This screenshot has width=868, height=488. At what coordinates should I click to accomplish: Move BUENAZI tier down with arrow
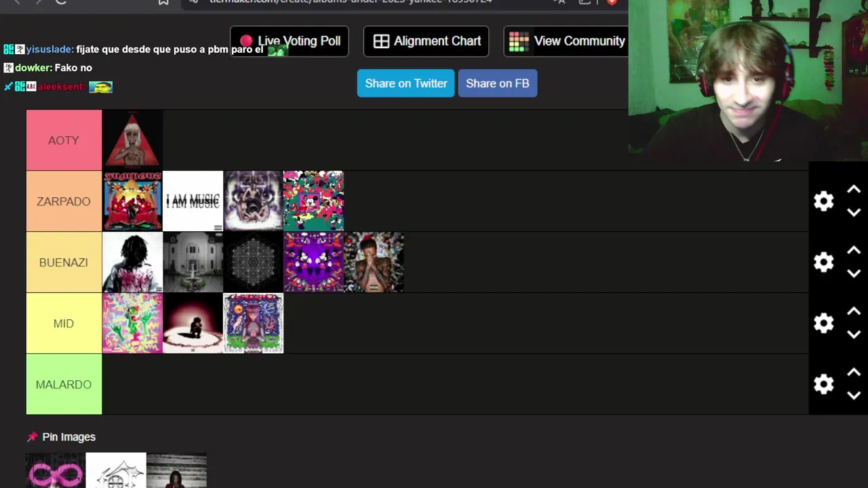click(854, 273)
